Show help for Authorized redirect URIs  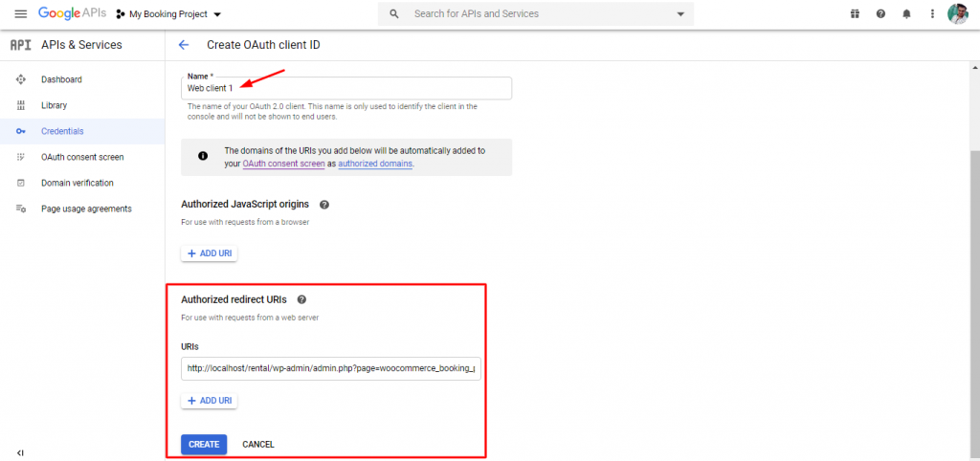coord(301,299)
